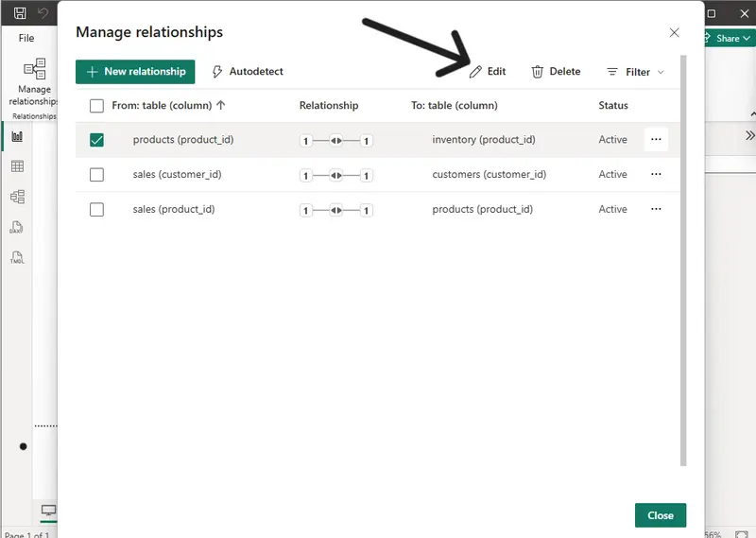Click dialog vertical scrollbar
This screenshot has width=756, height=538.
[682, 261]
